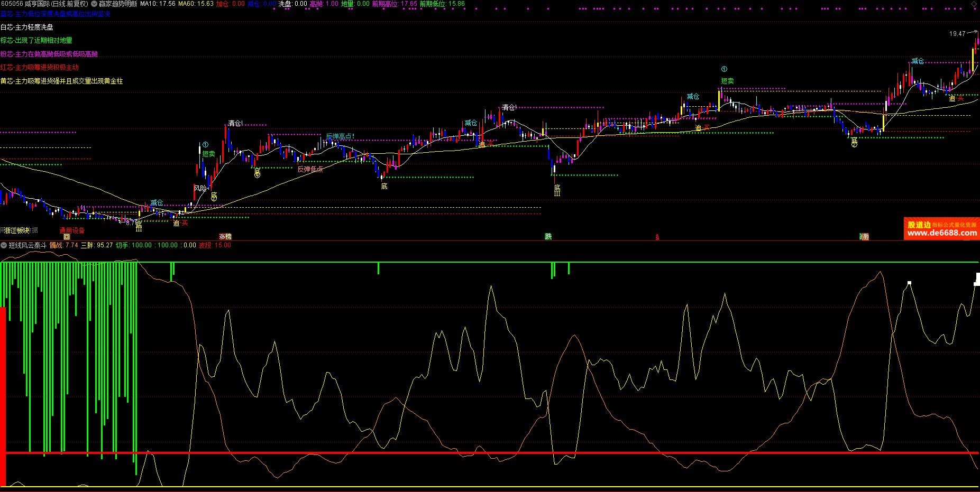This screenshot has width=980, height=492.
Task: Click the 涨榜 event marker icon
Action: click(225, 237)
